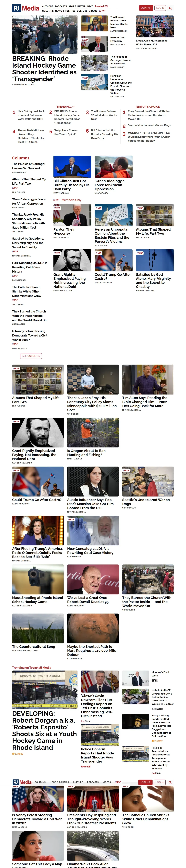Open the Mars detour article image

(x=93, y=628)
